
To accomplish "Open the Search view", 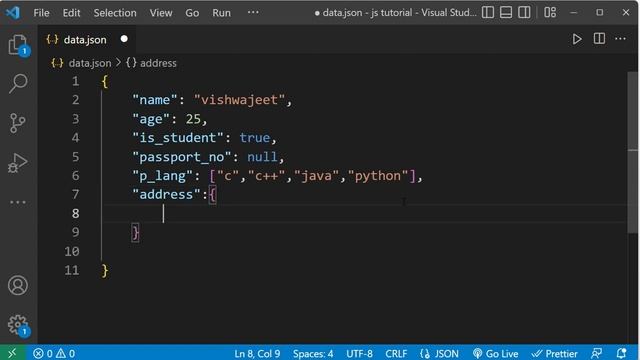I will [x=18, y=83].
